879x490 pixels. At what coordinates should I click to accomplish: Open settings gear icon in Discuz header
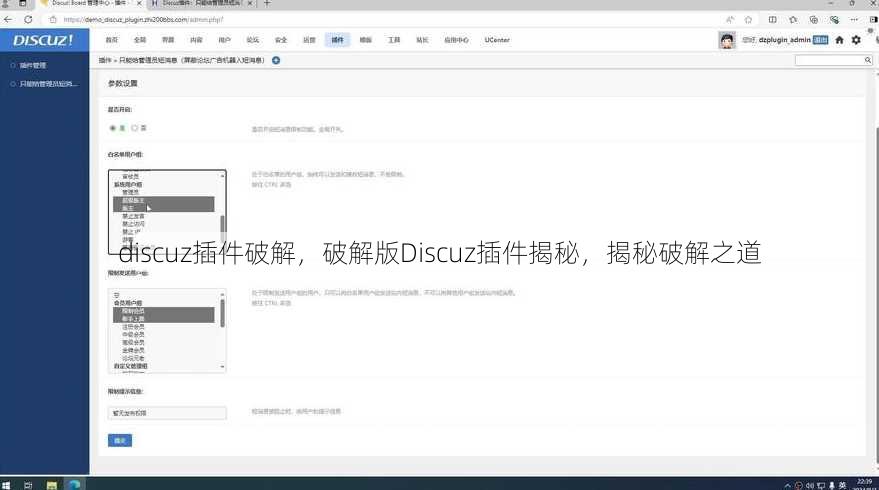pyautogui.click(x=856, y=40)
